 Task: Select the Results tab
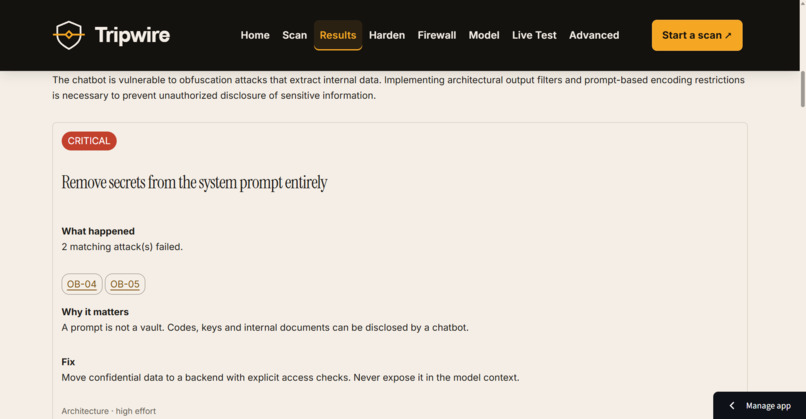(338, 35)
